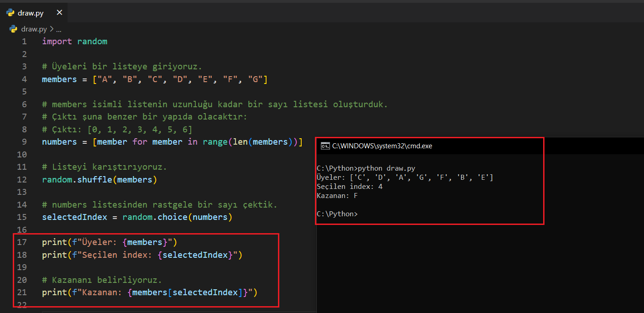
Task: Click line number 1 in the gutter
Action: (x=24, y=42)
